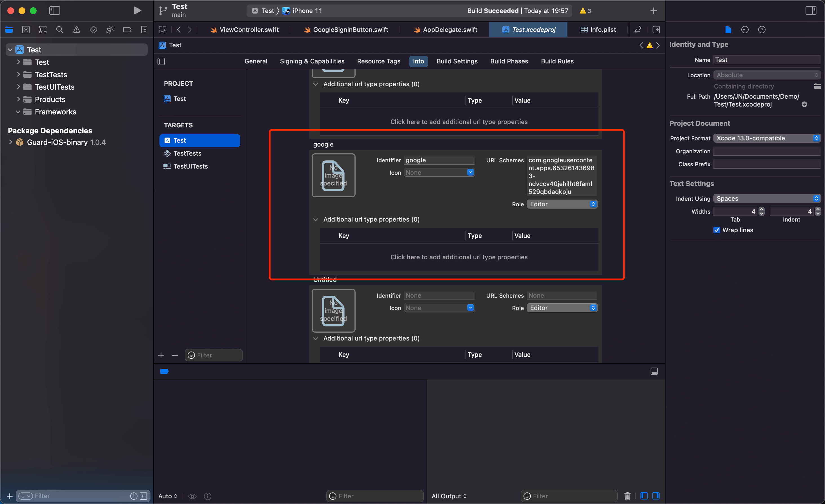Click to add url type properties under google
The image size is (825, 504).
click(459, 257)
